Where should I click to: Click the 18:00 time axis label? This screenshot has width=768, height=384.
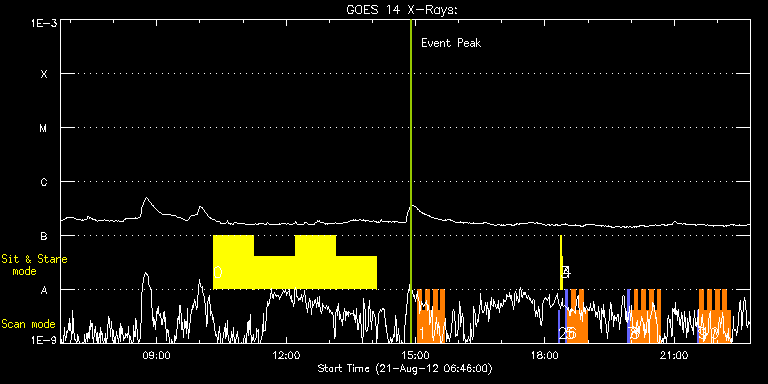coord(545,355)
